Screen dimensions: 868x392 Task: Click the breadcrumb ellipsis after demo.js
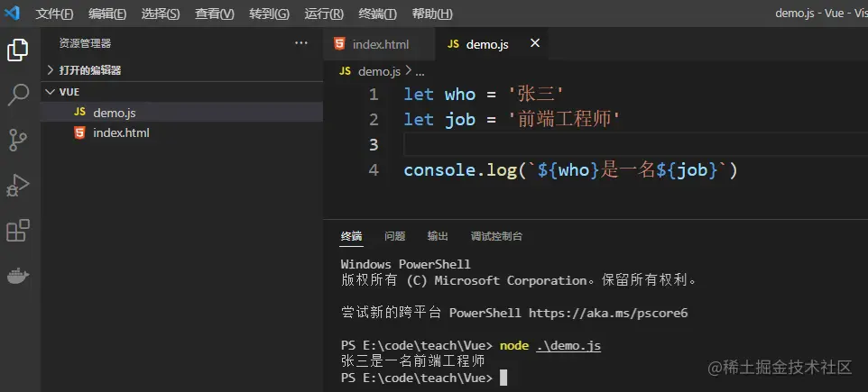click(420, 72)
